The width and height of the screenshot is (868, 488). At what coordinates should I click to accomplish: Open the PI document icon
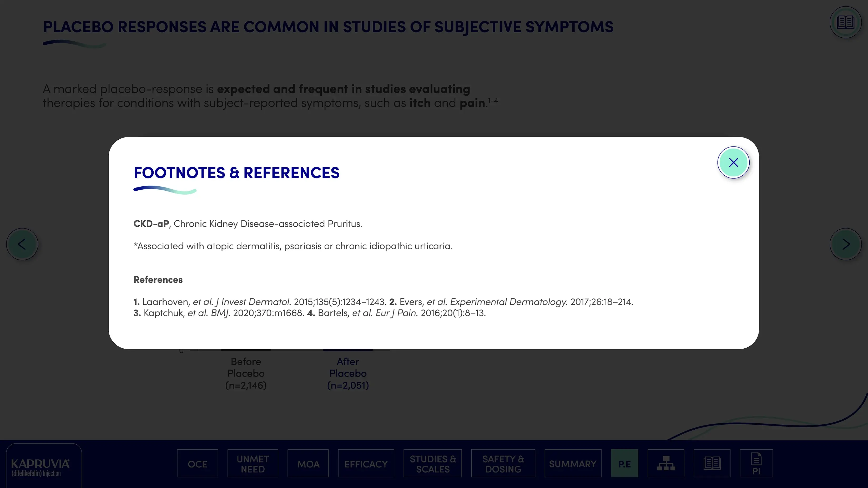(x=756, y=463)
